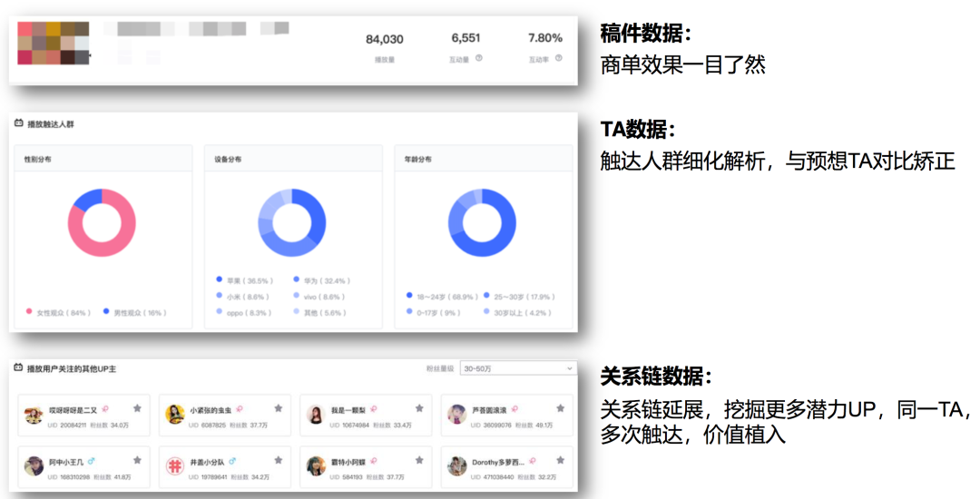Open the avatar of 小紧张的虫虫
The height and width of the screenshot is (499, 980).
174,415
